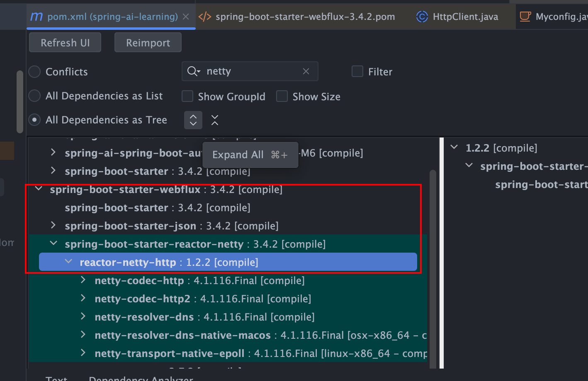This screenshot has width=588, height=381.
Task: Toggle the Show Size checkbox
Action: pos(282,96)
